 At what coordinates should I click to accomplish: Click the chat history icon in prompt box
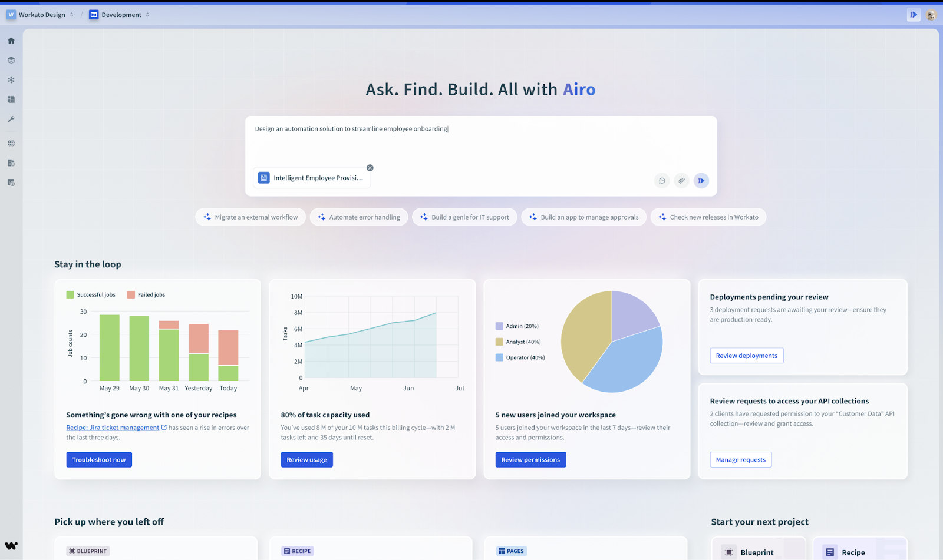tap(662, 181)
